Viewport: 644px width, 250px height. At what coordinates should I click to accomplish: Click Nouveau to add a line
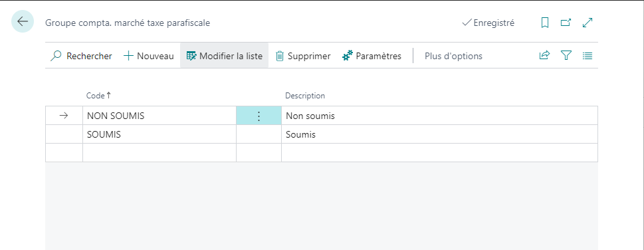(x=149, y=56)
